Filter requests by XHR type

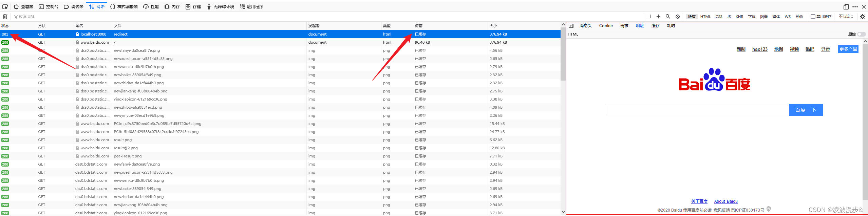pos(739,17)
